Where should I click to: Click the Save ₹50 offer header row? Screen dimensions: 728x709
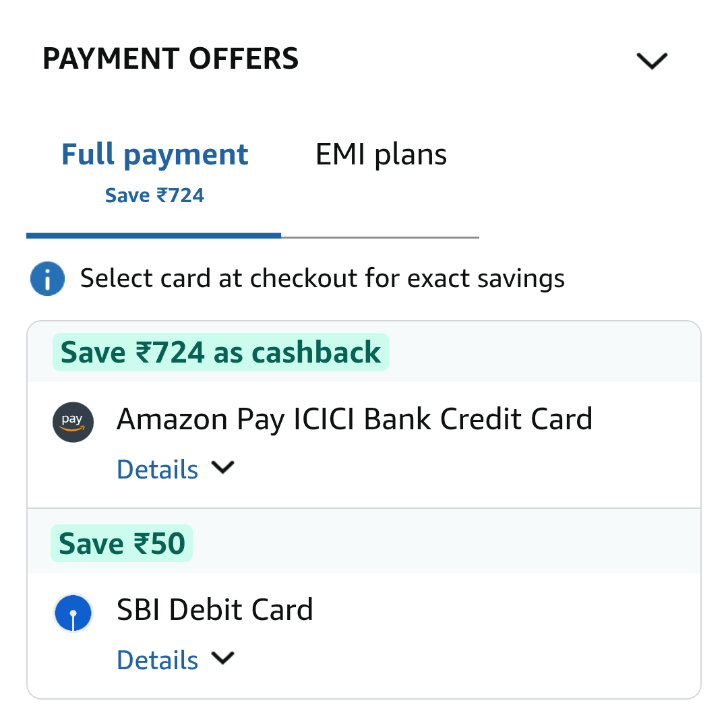tap(364, 541)
